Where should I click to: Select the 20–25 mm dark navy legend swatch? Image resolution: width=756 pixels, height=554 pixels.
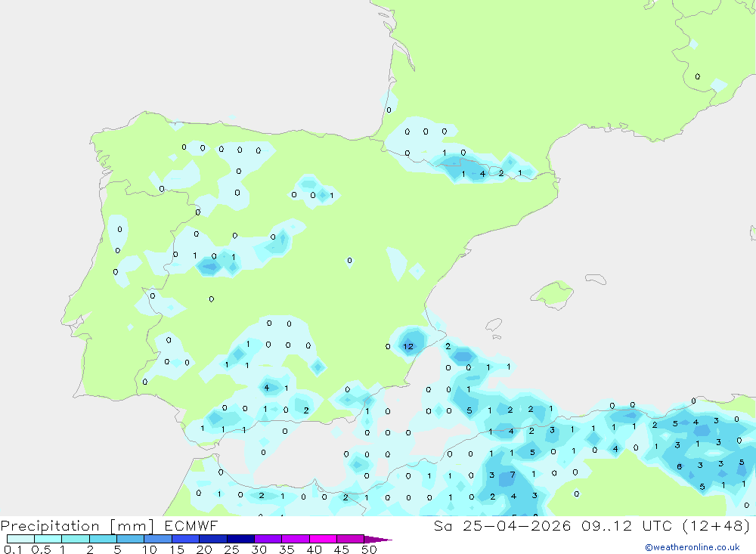(213, 539)
